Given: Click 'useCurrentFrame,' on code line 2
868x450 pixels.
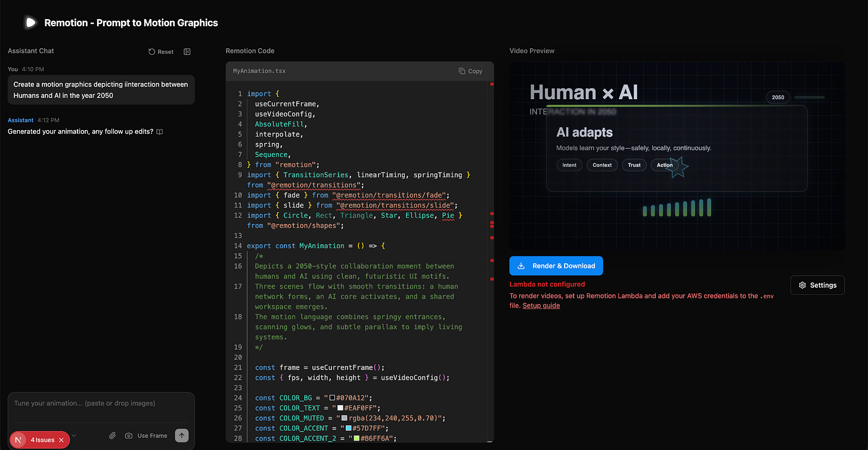Looking at the screenshot, I should tap(287, 104).
